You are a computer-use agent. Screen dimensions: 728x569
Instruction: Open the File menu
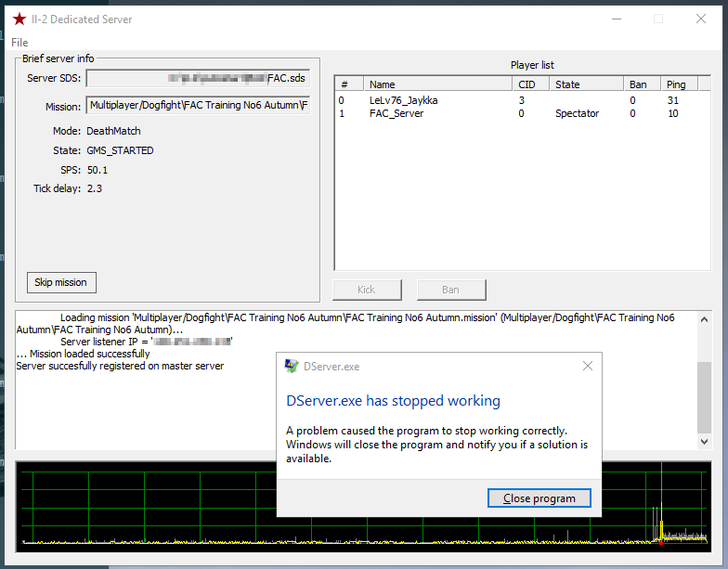(19, 43)
